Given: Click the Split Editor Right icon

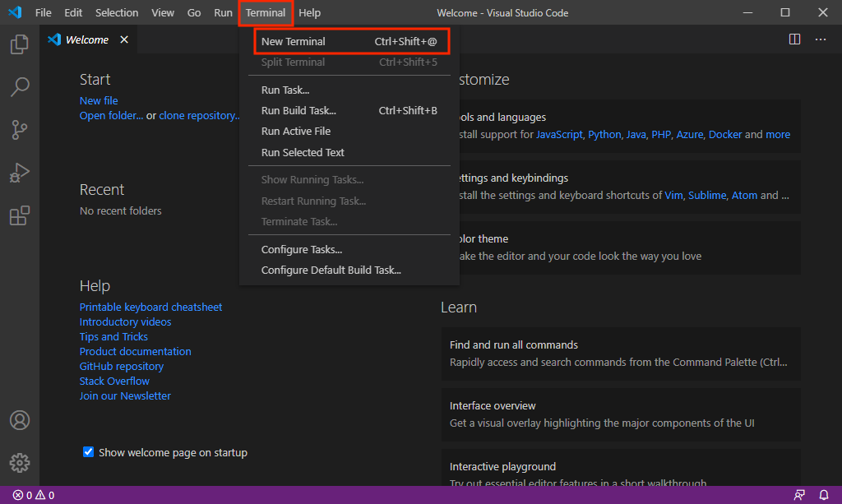Looking at the screenshot, I should [x=795, y=39].
